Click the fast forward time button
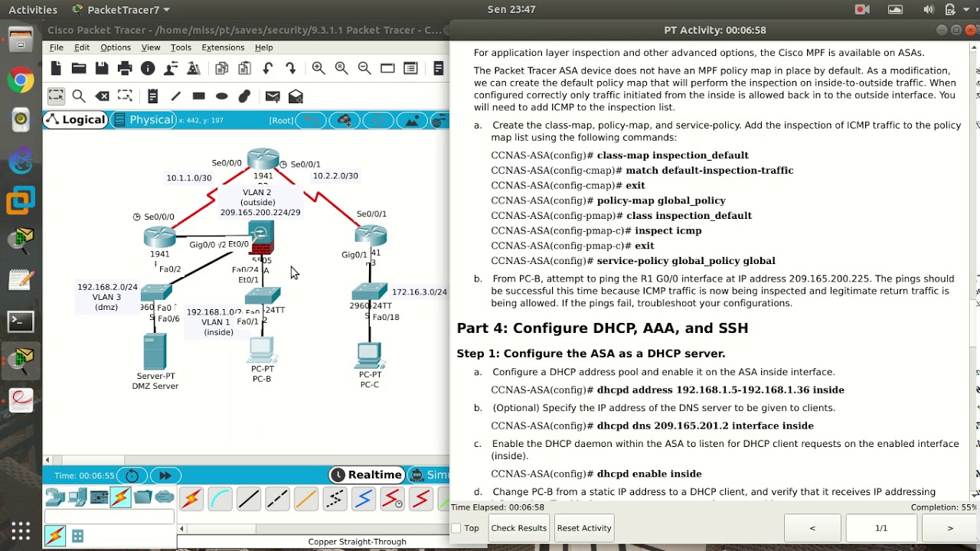 [x=165, y=475]
